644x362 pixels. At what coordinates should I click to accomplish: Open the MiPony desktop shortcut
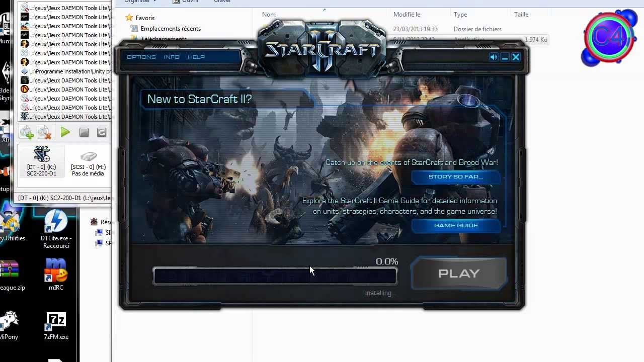pos(9,326)
